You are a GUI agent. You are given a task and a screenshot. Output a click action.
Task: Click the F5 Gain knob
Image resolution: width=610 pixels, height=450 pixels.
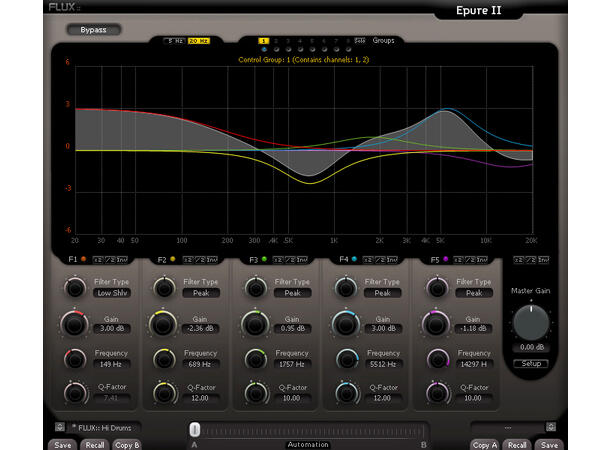[436, 324]
